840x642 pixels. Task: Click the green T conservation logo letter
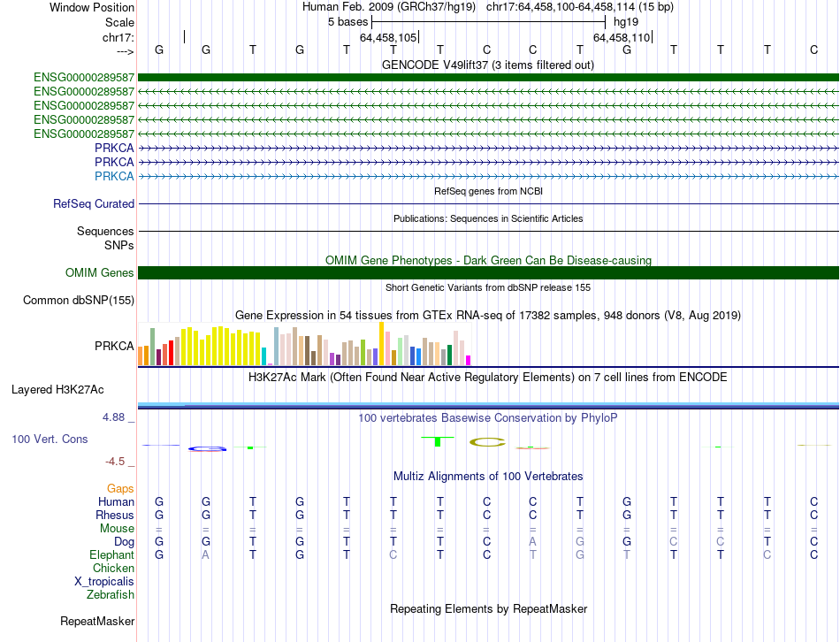438,441
